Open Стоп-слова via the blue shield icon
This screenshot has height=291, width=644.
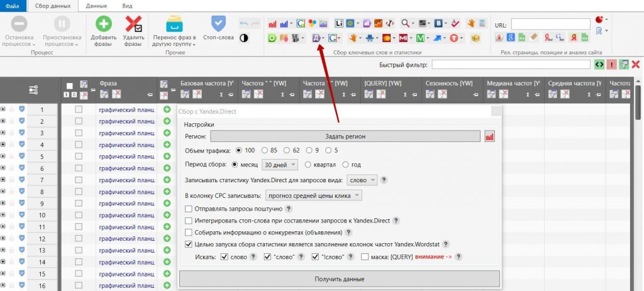(x=218, y=25)
